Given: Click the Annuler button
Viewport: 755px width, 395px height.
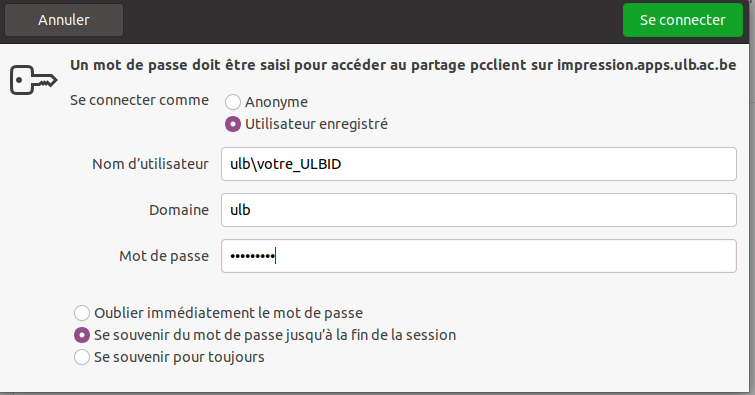Looking at the screenshot, I should pos(64,20).
